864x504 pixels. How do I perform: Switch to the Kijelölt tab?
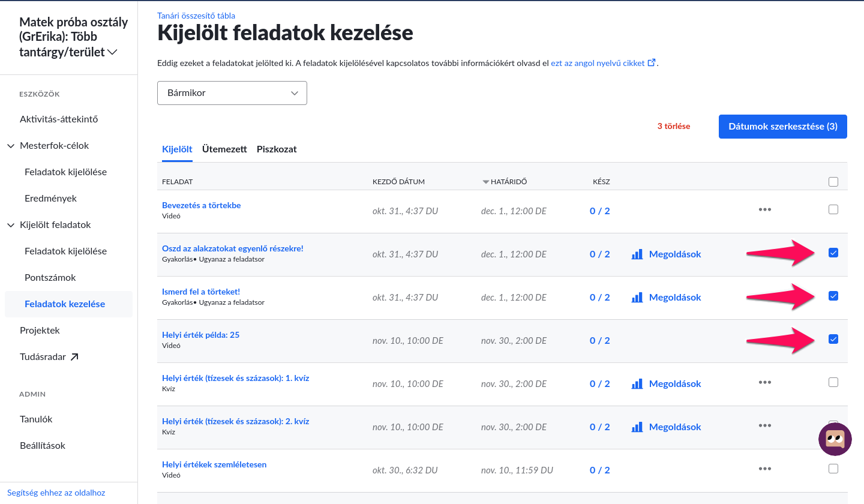pyautogui.click(x=177, y=149)
